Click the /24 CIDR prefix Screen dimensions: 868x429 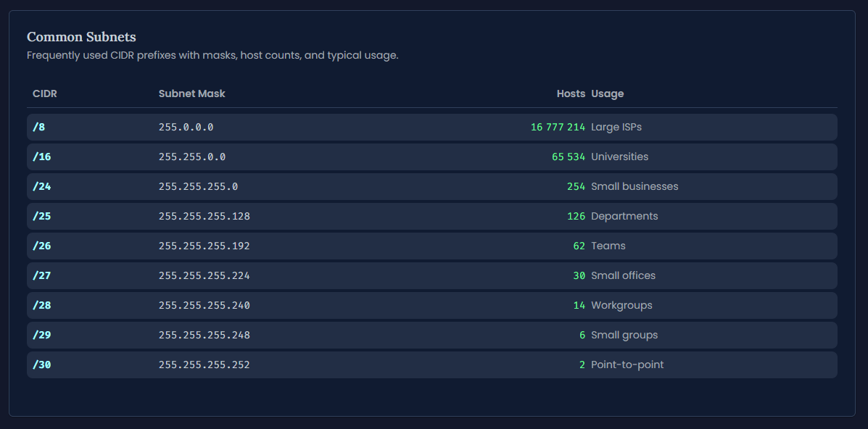point(42,186)
